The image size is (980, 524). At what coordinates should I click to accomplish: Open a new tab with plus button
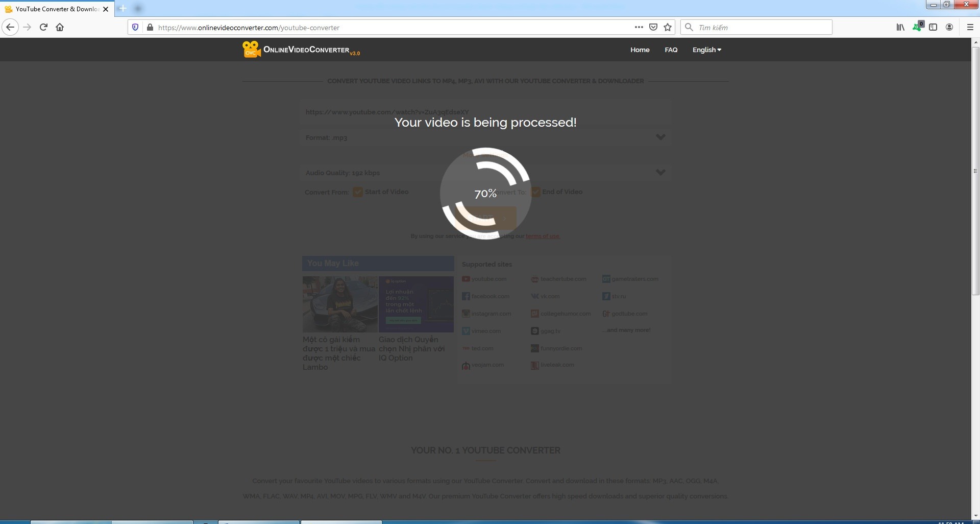[x=122, y=9]
